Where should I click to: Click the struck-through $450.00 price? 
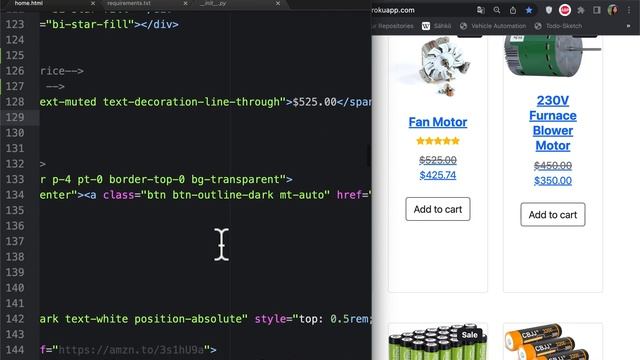pos(553,165)
